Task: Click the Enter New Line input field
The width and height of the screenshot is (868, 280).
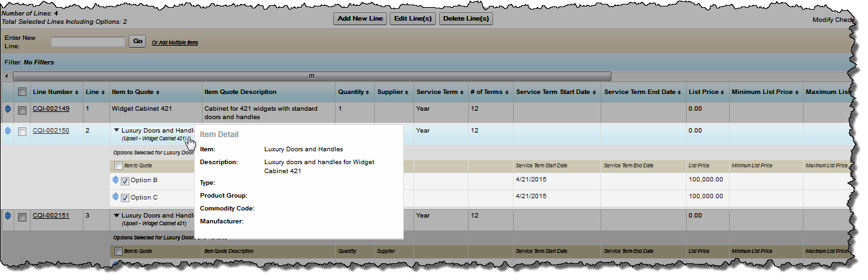Action: pyautogui.click(x=88, y=42)
